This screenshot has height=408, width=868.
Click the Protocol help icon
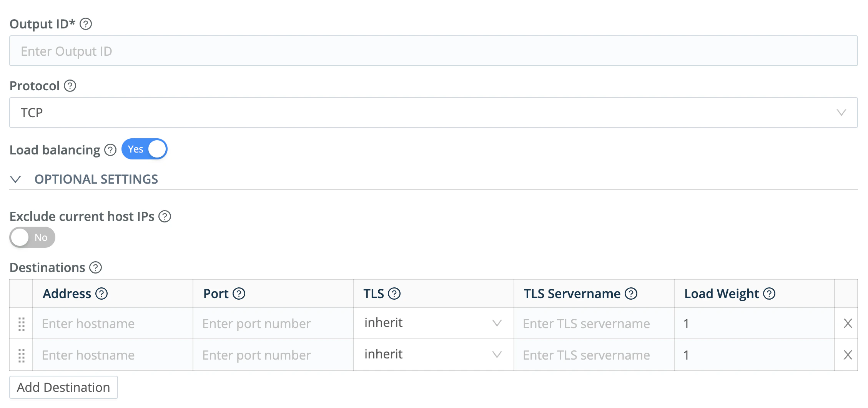tap(70, 86)
